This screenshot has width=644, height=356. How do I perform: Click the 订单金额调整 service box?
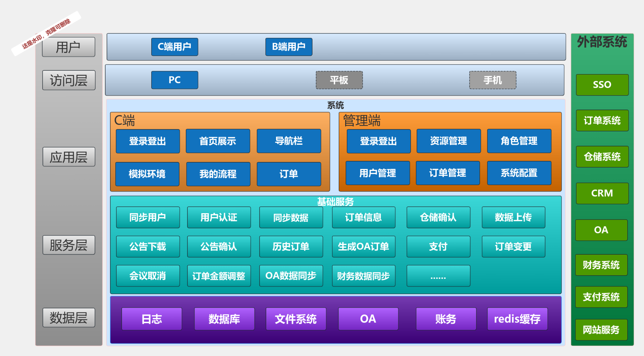click(x=219, y=276)
